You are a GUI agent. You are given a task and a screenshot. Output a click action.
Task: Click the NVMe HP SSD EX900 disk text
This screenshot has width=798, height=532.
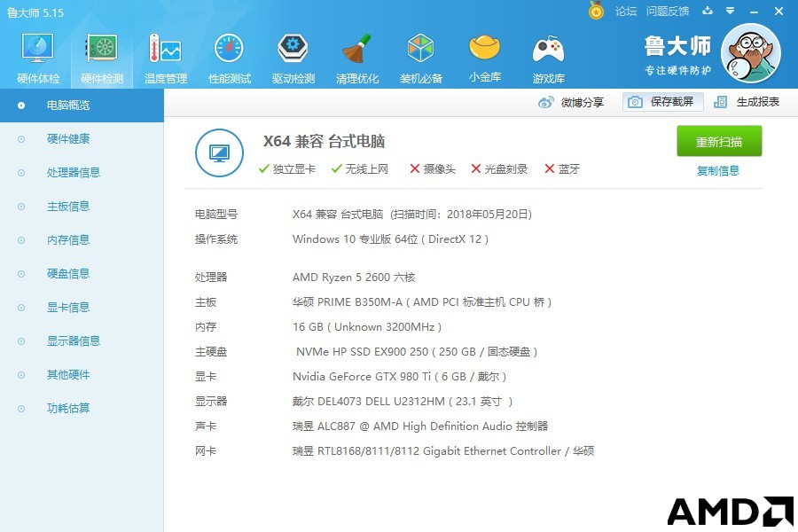pos(417,352)
